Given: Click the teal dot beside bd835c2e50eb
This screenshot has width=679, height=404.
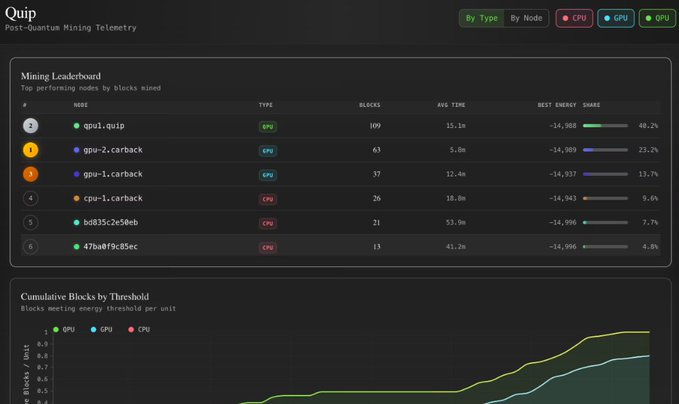Looking at the screenshot, I should tap(77, 223).
